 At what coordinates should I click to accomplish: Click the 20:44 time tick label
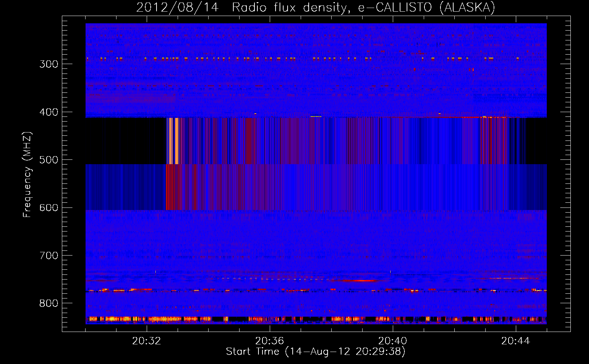(x=516, y=341)
